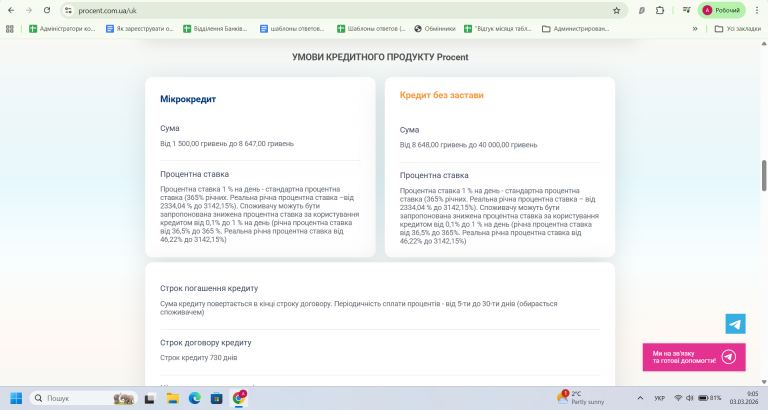
Task: Open Microsoft Store from the taskbar
Action: [216, 398]
